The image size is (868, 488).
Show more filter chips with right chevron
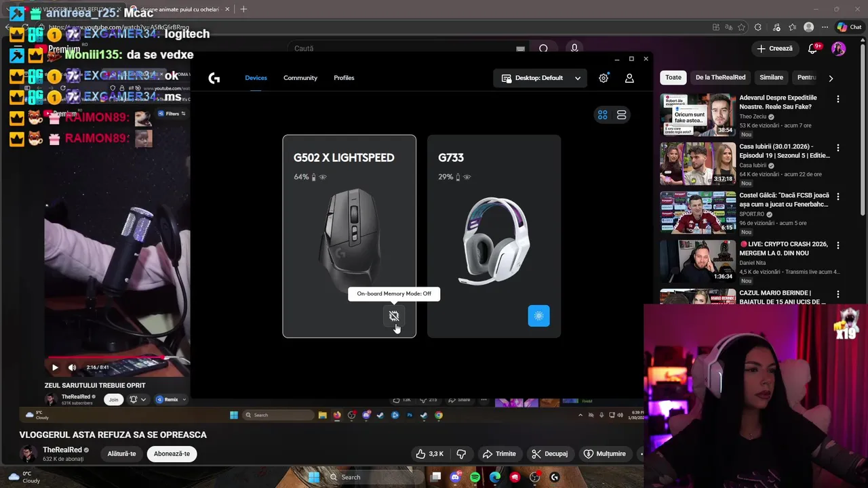(831, 78)
